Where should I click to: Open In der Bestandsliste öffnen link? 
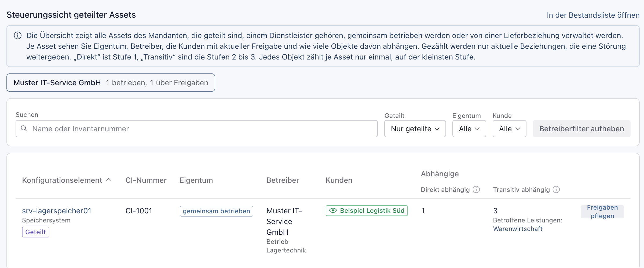(x=593, y=15)
